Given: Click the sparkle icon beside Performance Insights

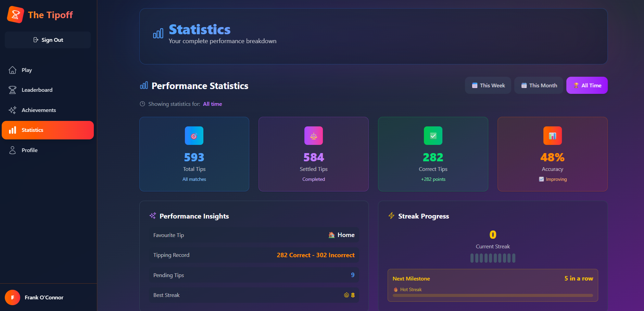Looking at the screenshot, I should point(153,216).
